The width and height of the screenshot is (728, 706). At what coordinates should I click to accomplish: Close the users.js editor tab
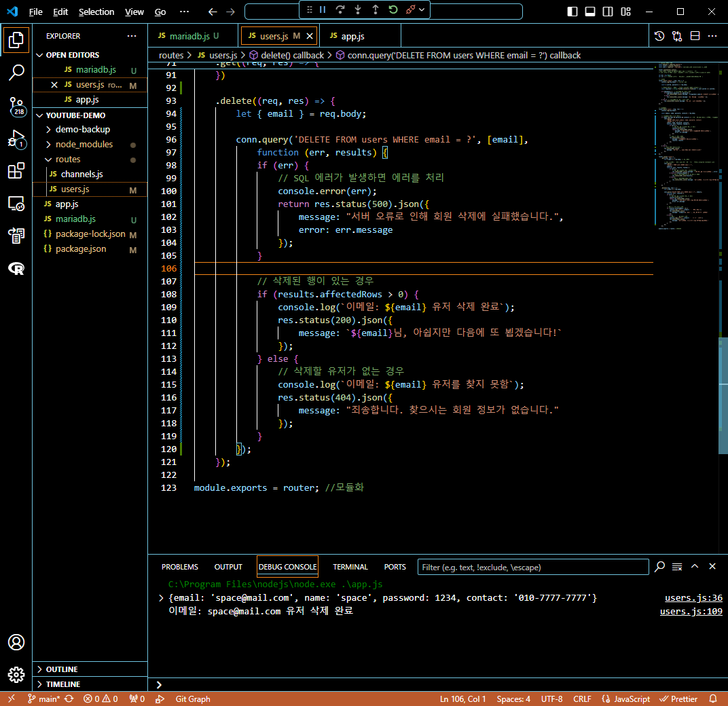[310, 36]
